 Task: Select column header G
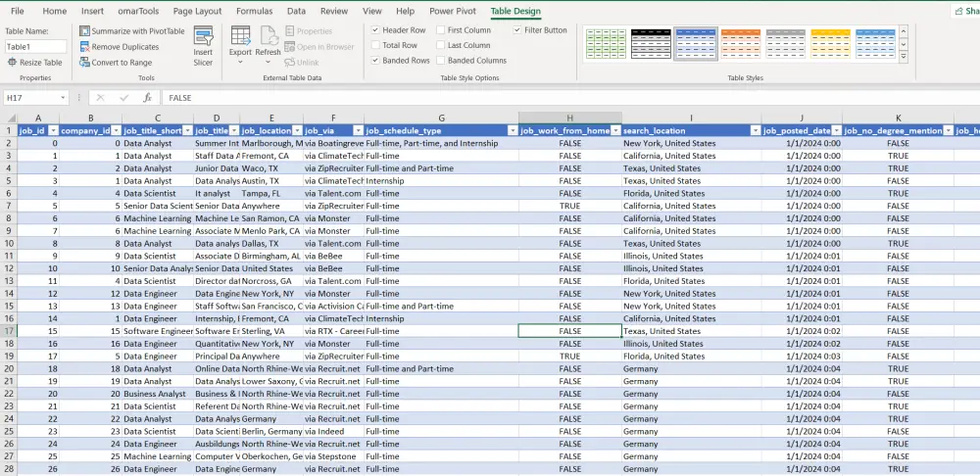[x=441, y=119]
